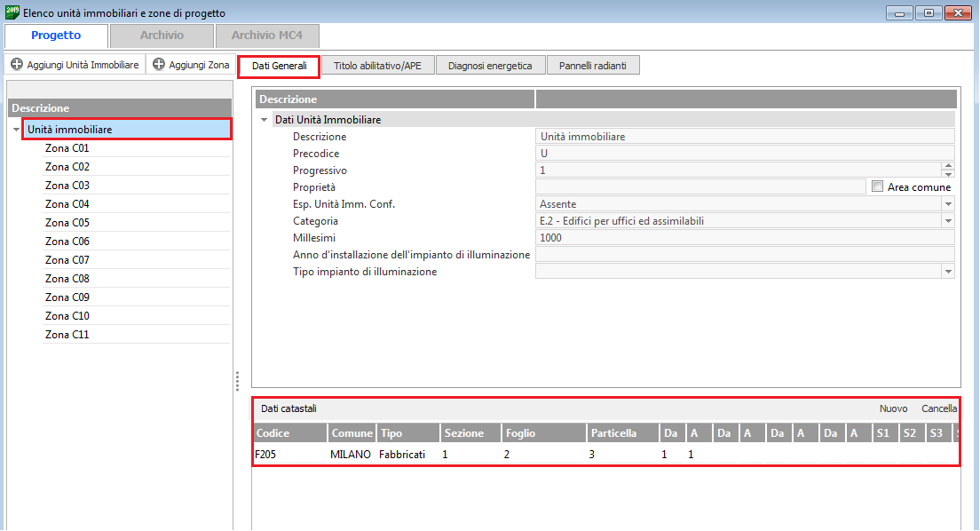Open the Categoria dropdown
The width and height of the screenshot is (980, 531).
tap(948, 221)
